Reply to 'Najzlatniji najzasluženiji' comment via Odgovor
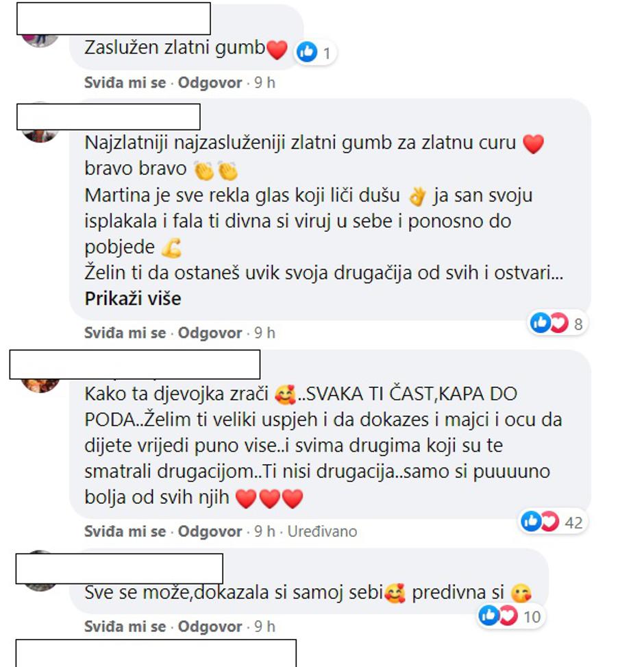 coord(210,332)
